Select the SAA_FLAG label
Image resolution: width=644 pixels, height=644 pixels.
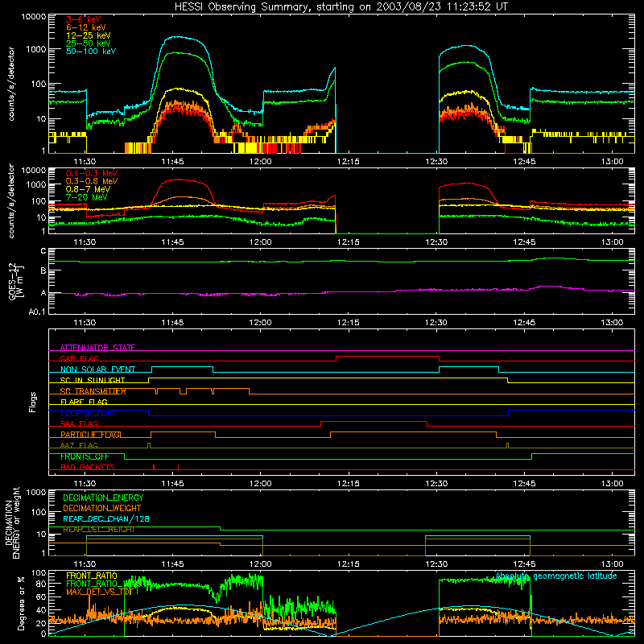point(79,423)
